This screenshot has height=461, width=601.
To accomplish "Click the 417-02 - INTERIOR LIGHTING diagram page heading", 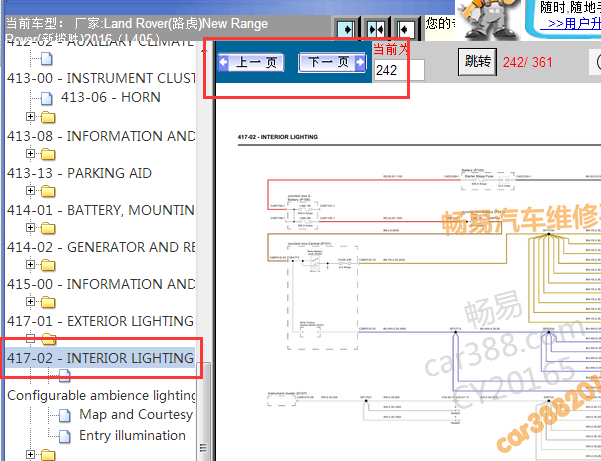I will coord(278,137).
